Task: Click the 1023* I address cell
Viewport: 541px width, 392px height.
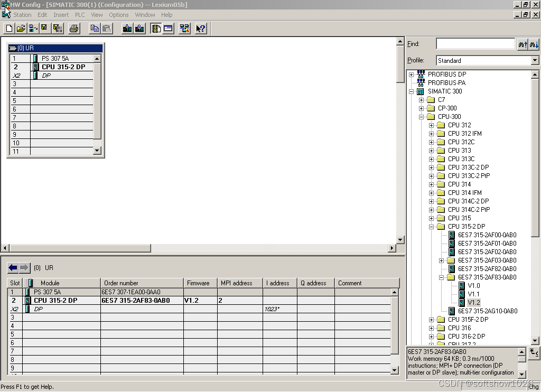Action: click(280, 309)
